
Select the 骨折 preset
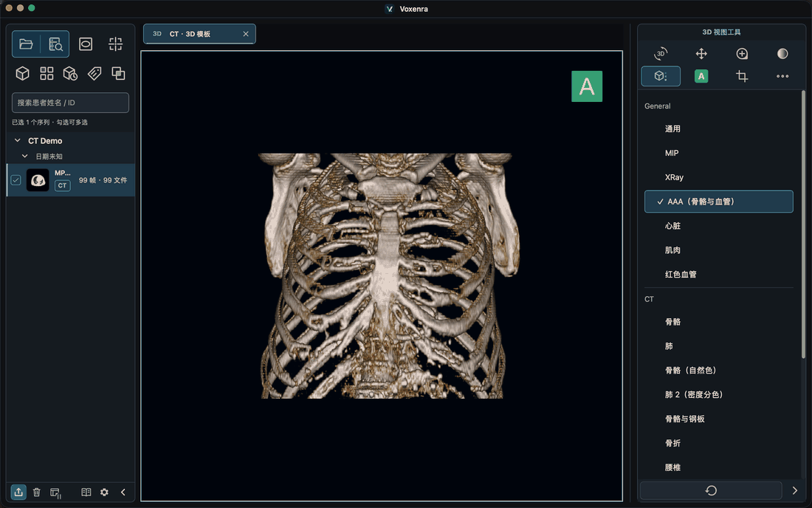(x=719, y=443)
